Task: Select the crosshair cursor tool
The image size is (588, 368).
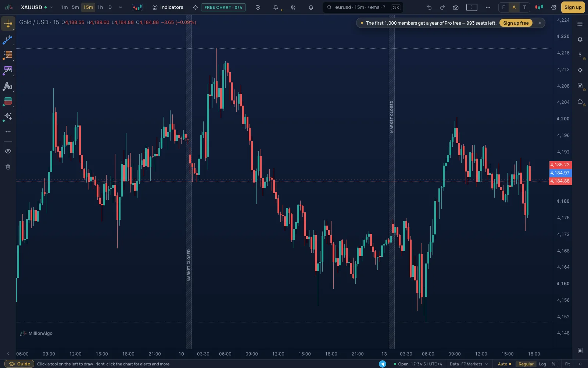Action: click(8, 24)
